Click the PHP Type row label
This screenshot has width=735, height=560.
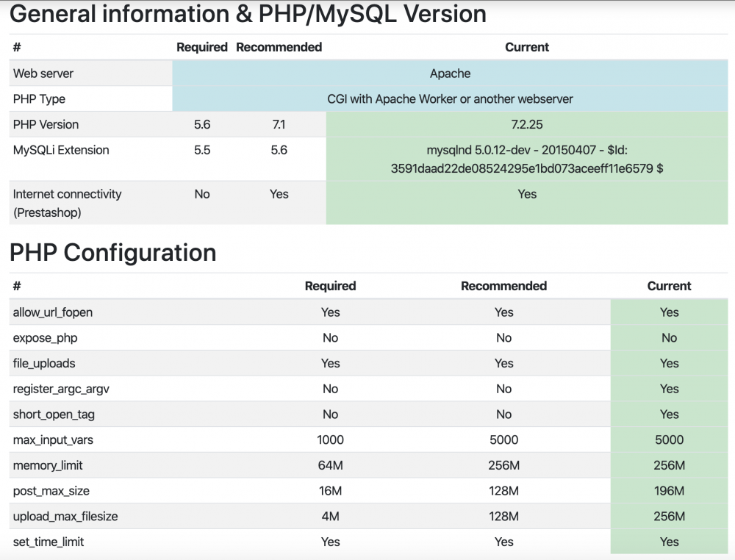39,98
